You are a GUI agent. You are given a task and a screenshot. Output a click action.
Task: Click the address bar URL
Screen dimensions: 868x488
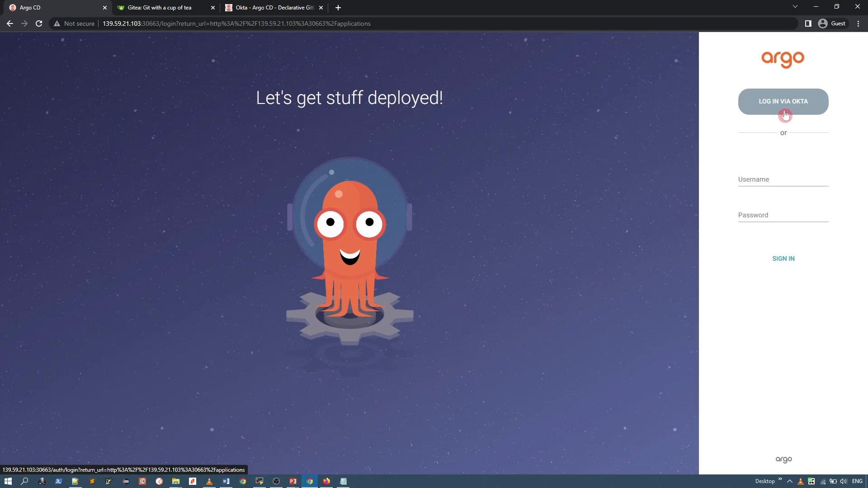[x=236, y=23]
